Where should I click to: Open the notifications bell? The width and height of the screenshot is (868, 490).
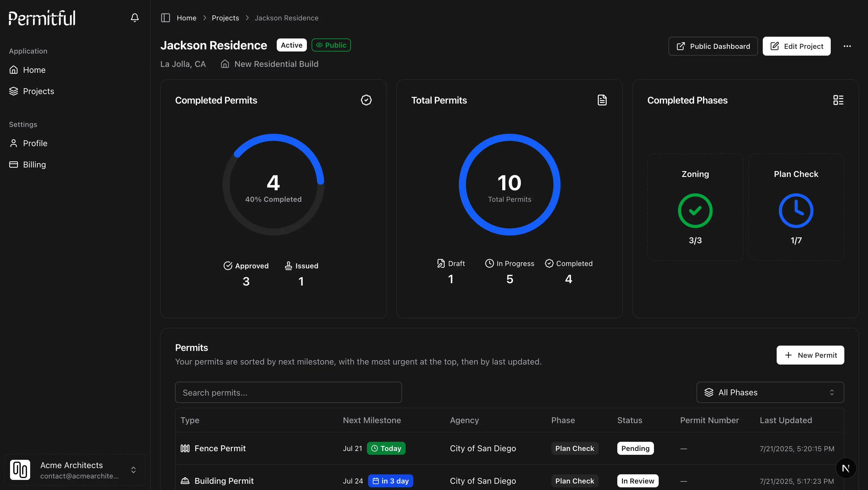pos(135,17)
